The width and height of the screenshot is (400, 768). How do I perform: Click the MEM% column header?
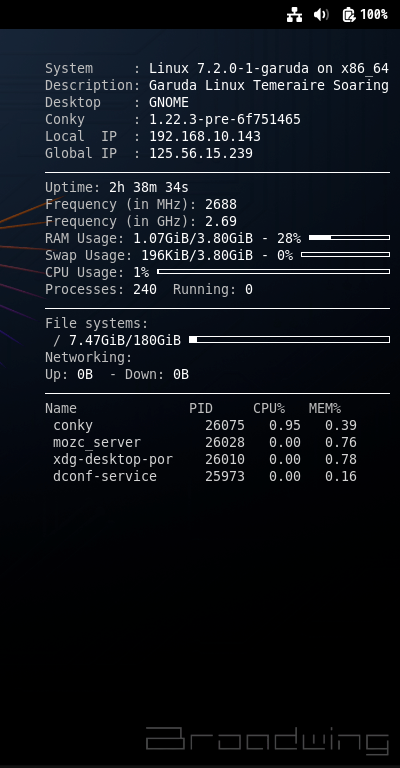point(325,408)
